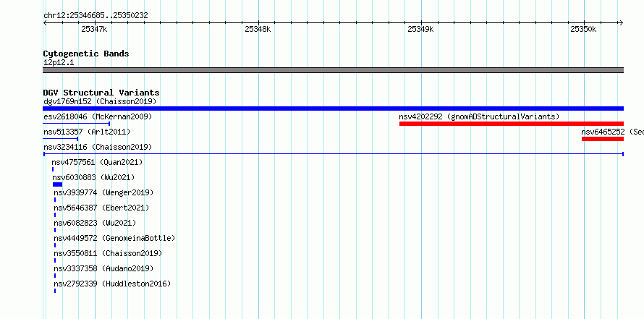Viewport: 644px width, 319px height.
Task: Click the 25349k ruler label
Action: pos(420,29)
